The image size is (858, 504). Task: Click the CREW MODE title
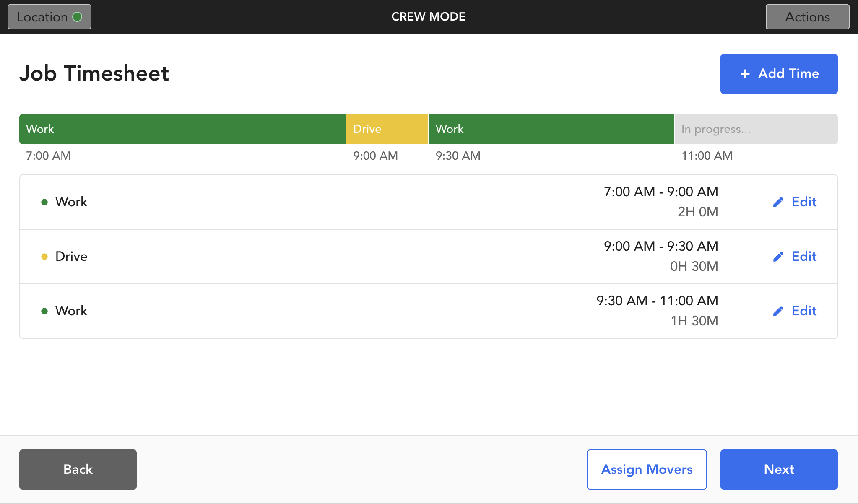pos(429,17)
